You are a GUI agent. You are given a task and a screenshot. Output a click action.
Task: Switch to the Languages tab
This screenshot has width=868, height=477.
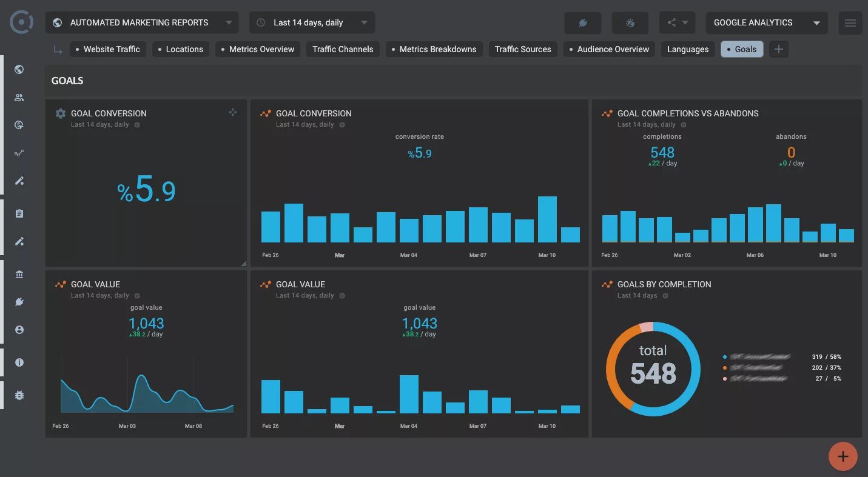click(688, 49)
